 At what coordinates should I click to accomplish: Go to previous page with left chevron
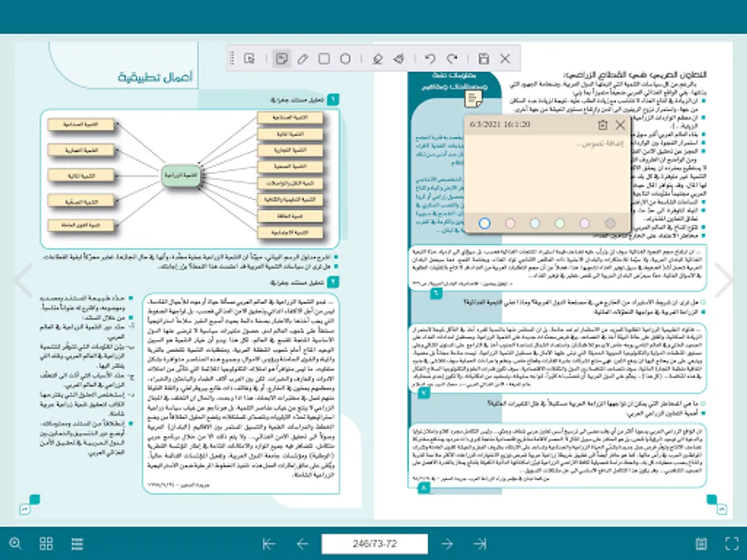(23, 280)
